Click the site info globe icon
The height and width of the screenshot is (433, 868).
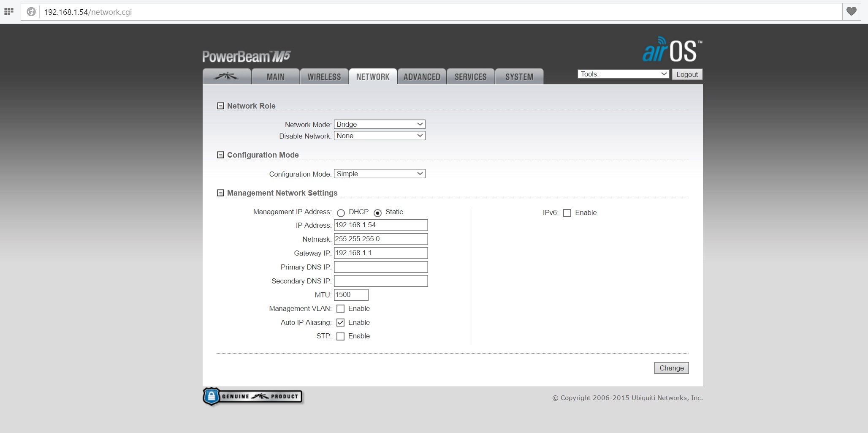pos(31,12)
